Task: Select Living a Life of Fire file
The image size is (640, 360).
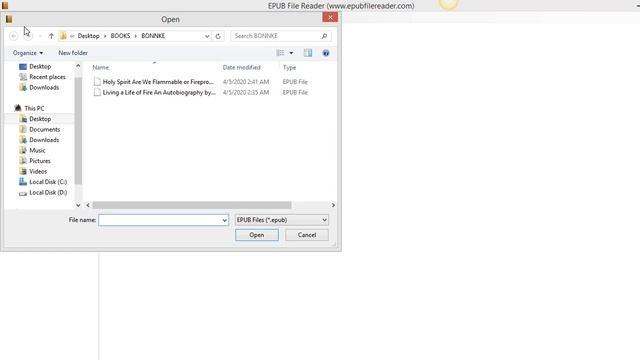Action: 159,92
